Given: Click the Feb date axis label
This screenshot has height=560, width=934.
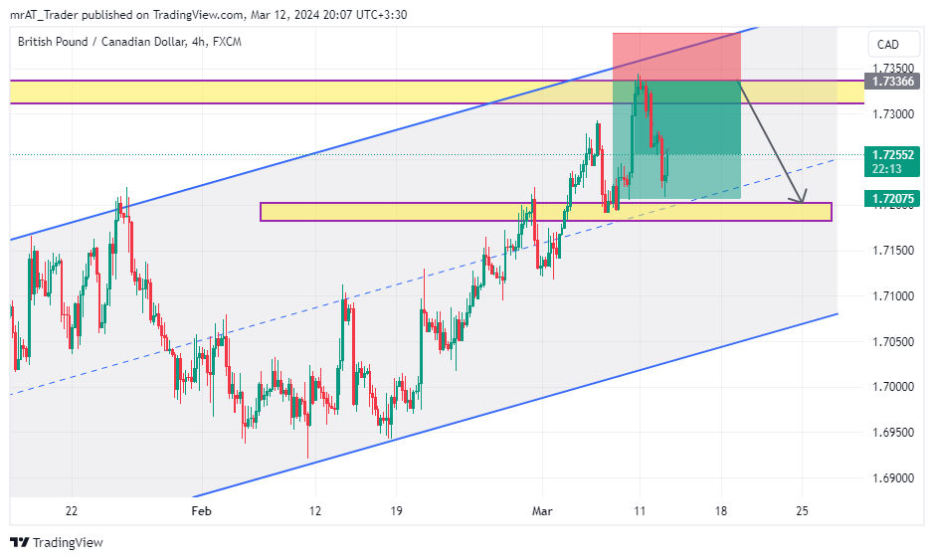Looking at the screenshot, I should coord(201,511).
